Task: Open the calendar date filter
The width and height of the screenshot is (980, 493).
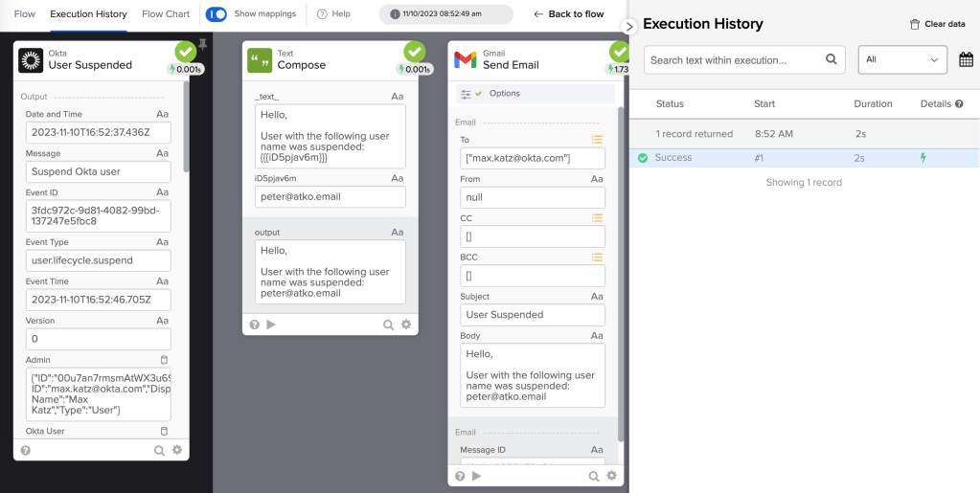Action: click(x=965, y=60)
